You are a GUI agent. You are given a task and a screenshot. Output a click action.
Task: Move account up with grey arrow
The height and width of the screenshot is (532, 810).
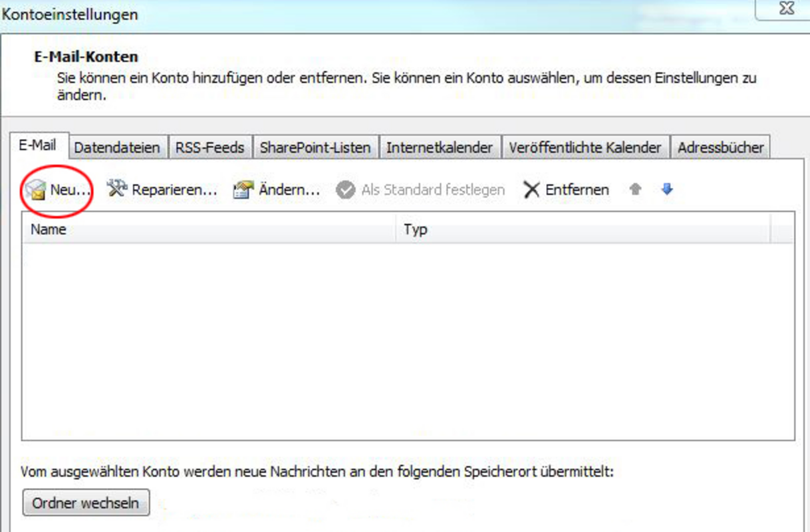click(635, 190)
